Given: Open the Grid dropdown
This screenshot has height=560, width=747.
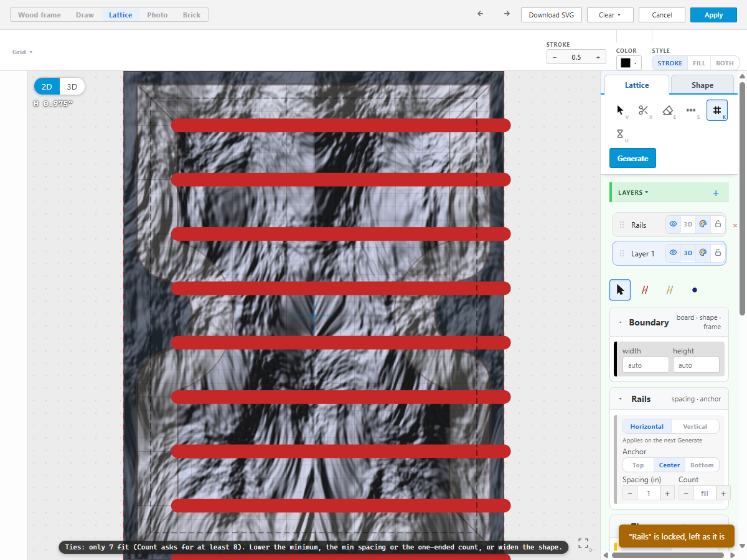Looking at the screenshot, I should [x=22, y=52].
